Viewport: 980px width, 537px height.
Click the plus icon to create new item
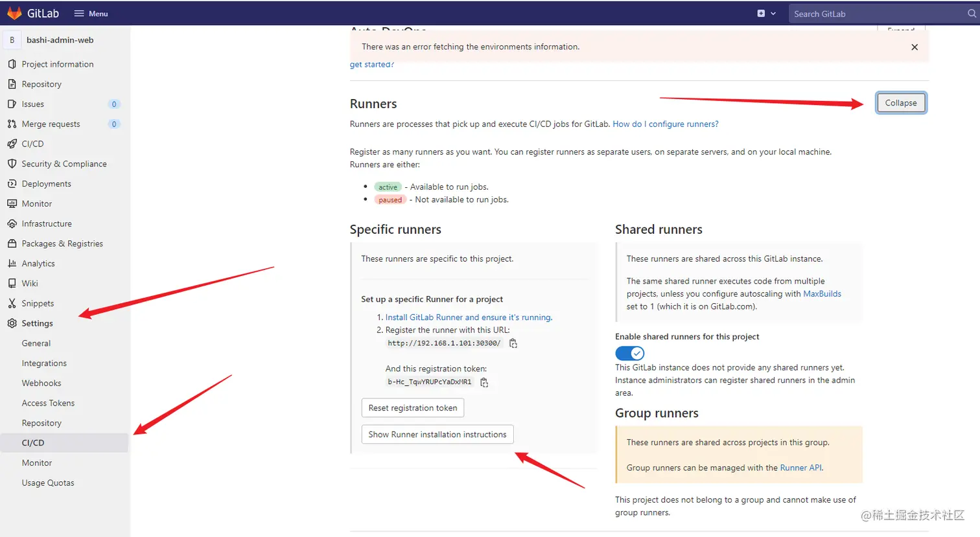(761, 14)
